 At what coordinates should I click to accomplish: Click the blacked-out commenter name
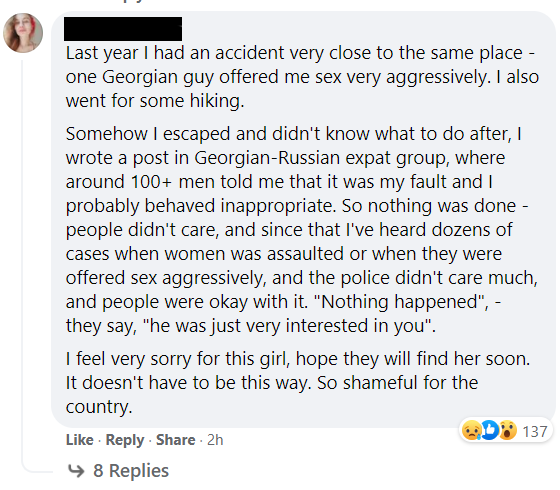[x=123, y=29]
